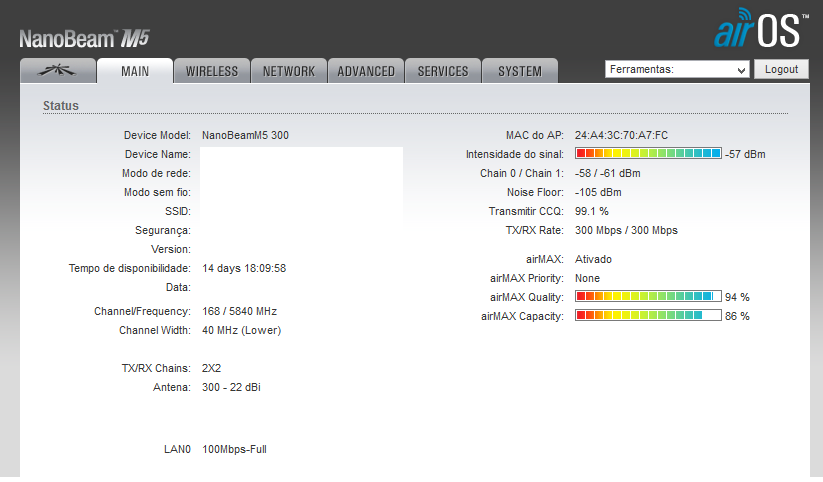
Task: Click the 2X2 chains value
Action: (x=212, y=368)
